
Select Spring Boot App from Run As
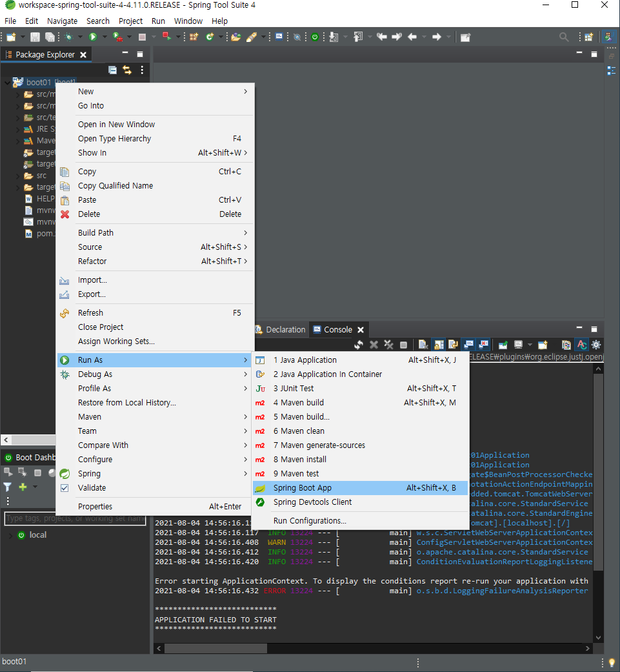pos(360,488)
